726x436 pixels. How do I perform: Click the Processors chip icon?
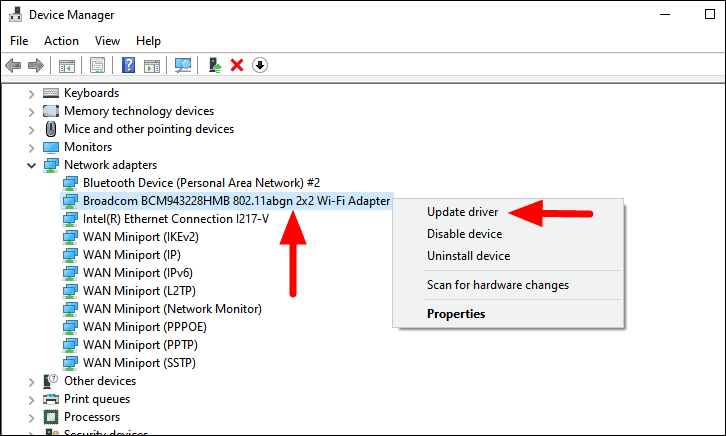(51, 417)
